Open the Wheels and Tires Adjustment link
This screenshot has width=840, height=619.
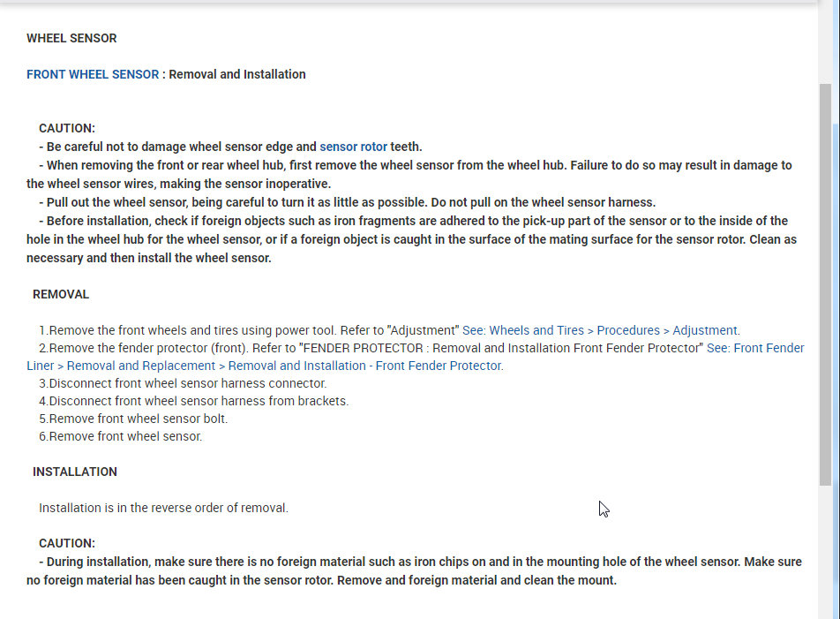point(600,330)
